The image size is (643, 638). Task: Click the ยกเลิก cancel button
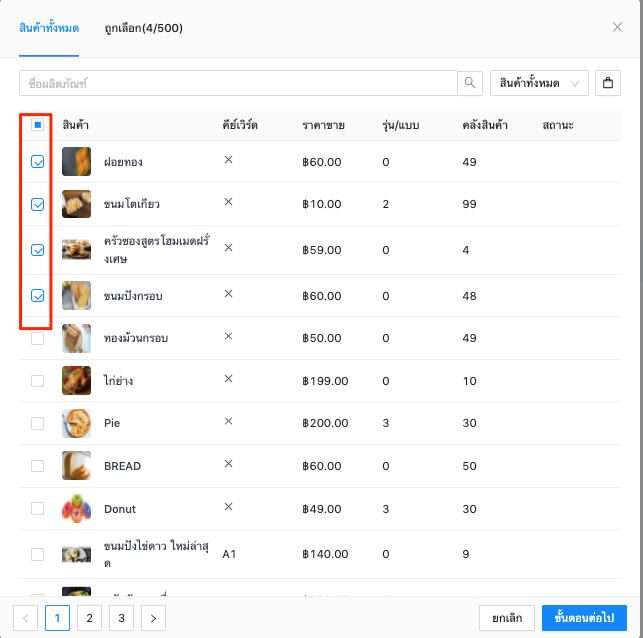coord(507,618)
